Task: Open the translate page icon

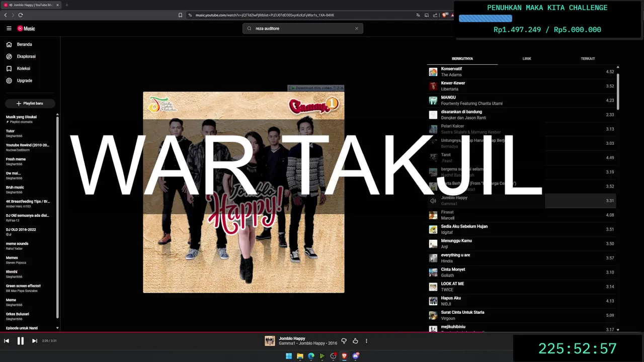Action: coord(418,15)
